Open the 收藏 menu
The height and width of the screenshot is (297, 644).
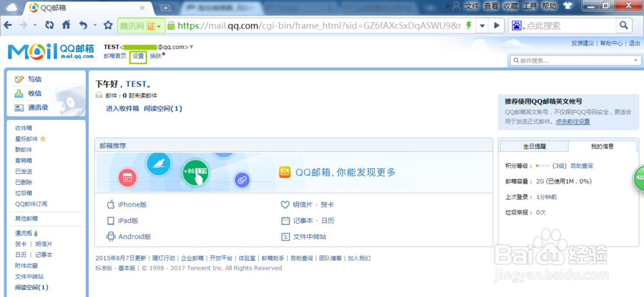(511, 6)
